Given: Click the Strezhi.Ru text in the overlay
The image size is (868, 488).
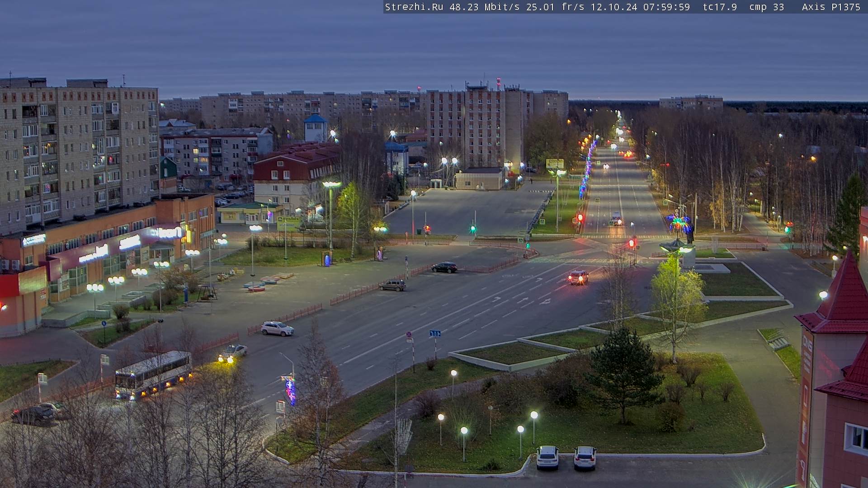Looking at the screenshot, I should 414,7.
